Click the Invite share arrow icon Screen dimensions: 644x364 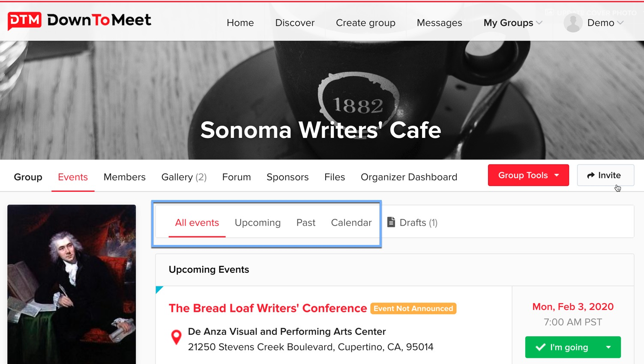591,175
